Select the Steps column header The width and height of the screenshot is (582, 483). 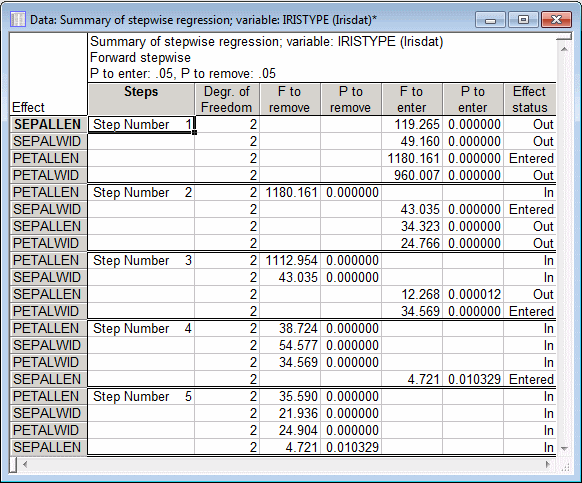click(141, 99)
